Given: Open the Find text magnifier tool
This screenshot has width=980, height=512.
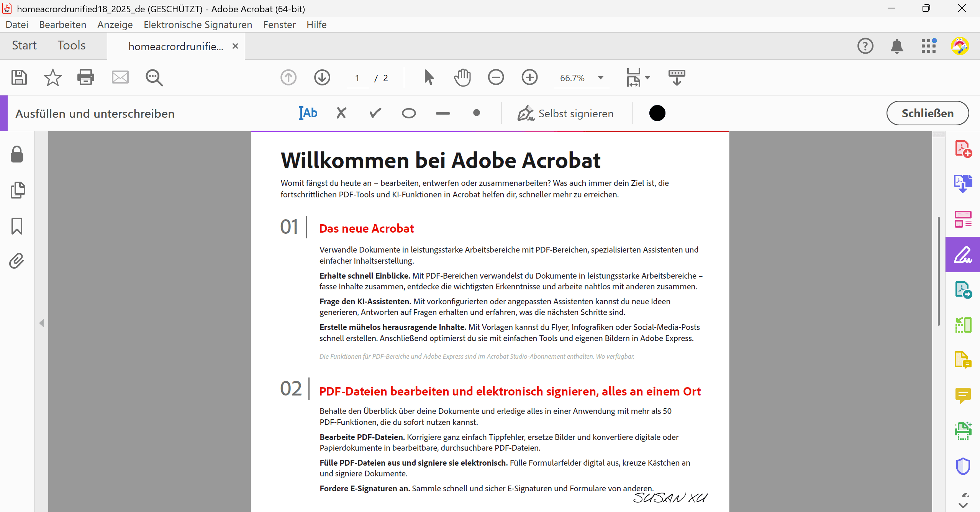Looking at the screenshot, I should click(x=154, y=78).
